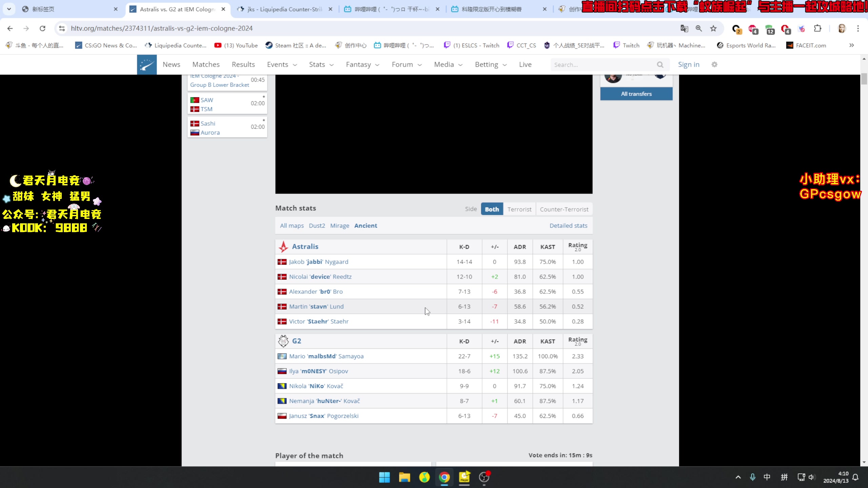
Task: Select Terrorist side filter
Action: (519, 209)
